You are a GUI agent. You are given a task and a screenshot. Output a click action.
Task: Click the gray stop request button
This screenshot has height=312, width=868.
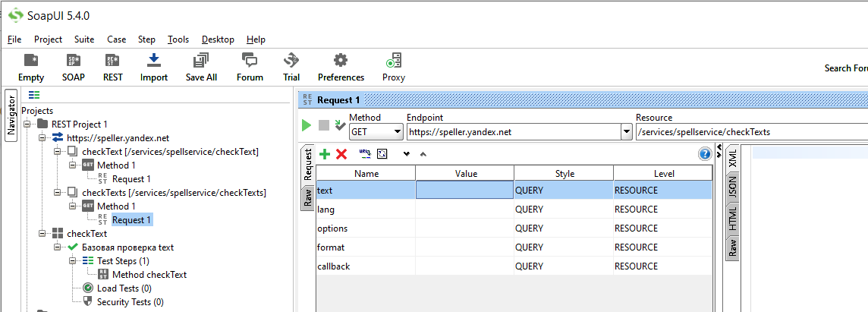pyautogui.click(x=324, y=125)
